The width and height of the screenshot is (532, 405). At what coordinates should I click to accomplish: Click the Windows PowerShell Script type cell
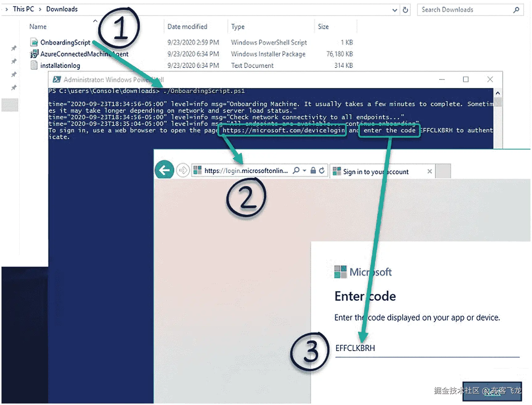(x=269, y=42)
